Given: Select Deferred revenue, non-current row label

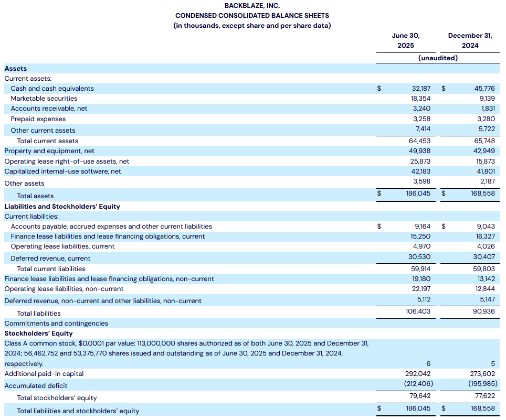Looking at the screenshot, I should pyautogui.click(x=103, y=301).
